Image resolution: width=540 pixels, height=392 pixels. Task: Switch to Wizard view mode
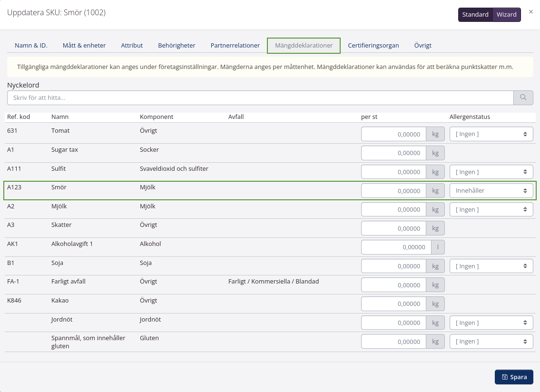tap(506, 15)
